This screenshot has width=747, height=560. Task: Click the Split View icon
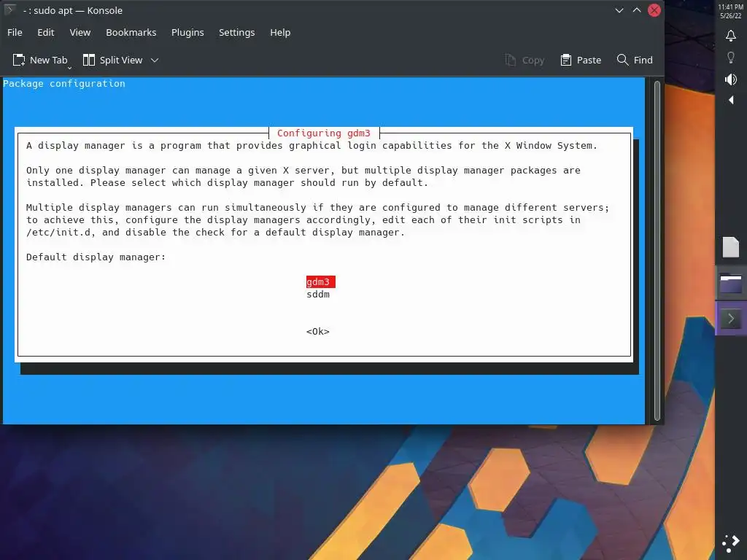click(x=88, y=60)
